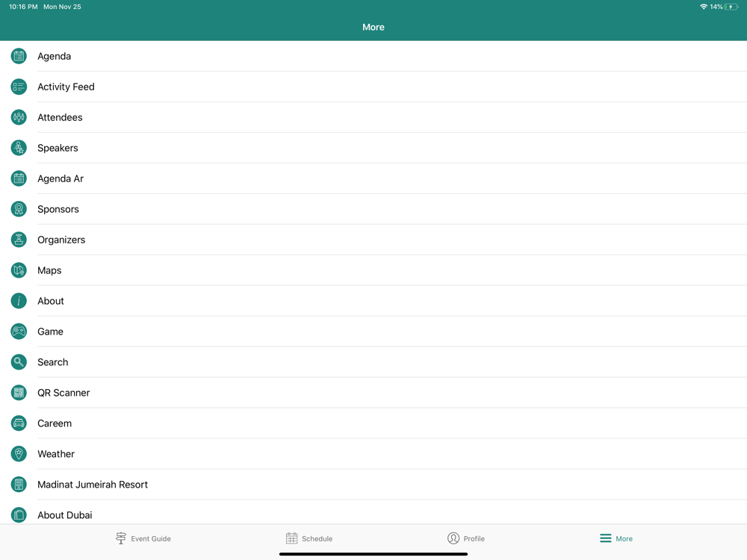
Task: Check the Wi-Fi status icon
Action: [x=703, y=7]
